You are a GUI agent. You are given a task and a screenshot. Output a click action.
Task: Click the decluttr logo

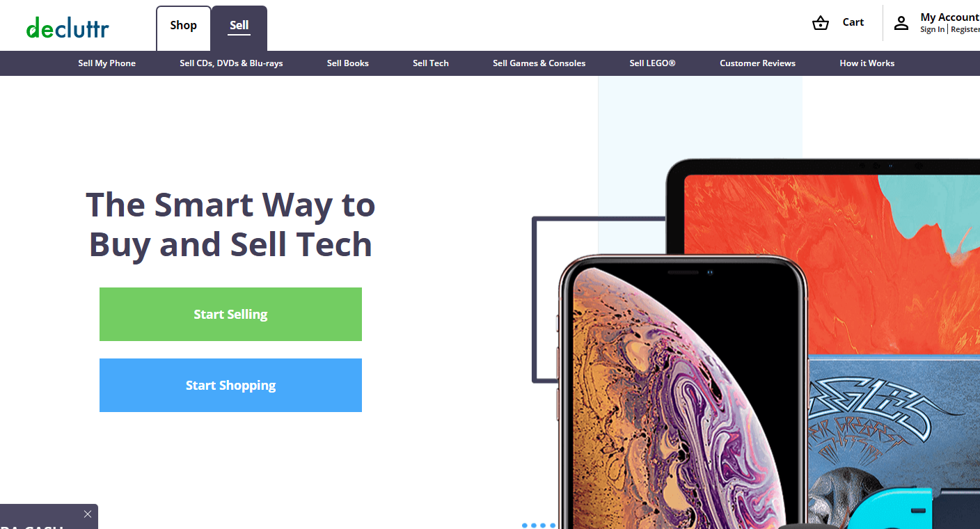click(68, 27)
